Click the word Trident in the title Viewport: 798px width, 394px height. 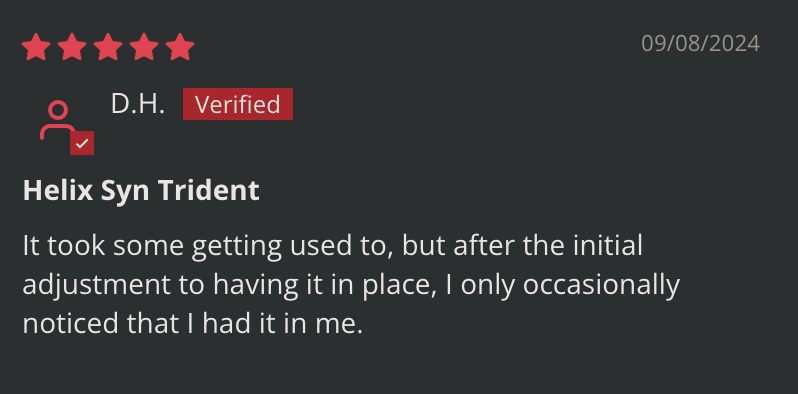tap(209, 191)
